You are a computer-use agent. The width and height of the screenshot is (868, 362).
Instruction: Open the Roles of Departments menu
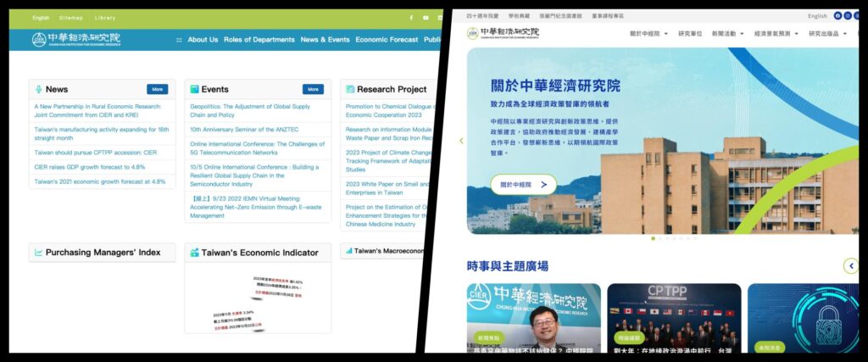[259, 40]
